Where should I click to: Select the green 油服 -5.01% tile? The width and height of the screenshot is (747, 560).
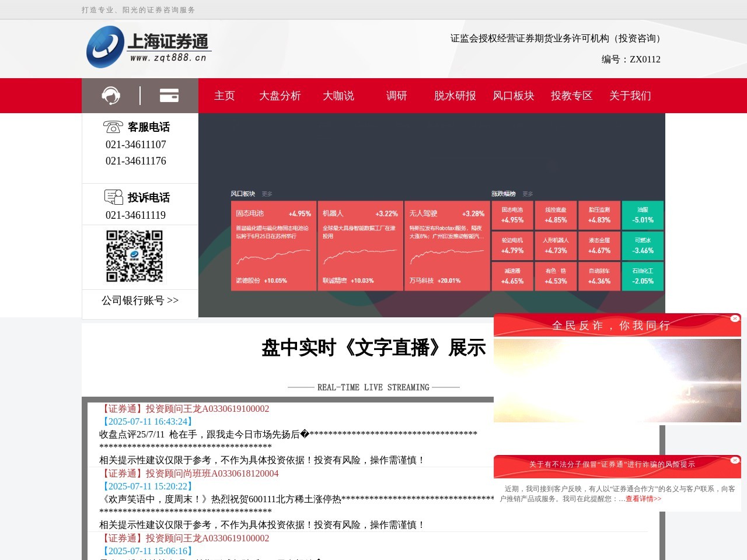click(x=643, y=215)
